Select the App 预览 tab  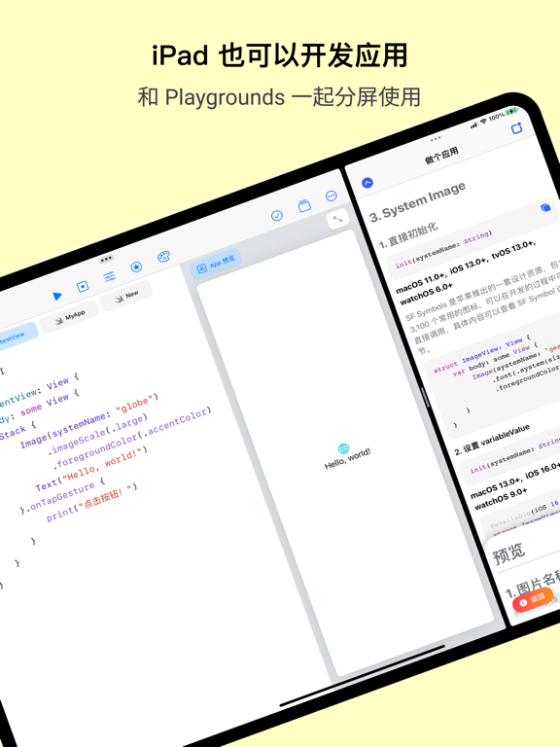(216, 263)
